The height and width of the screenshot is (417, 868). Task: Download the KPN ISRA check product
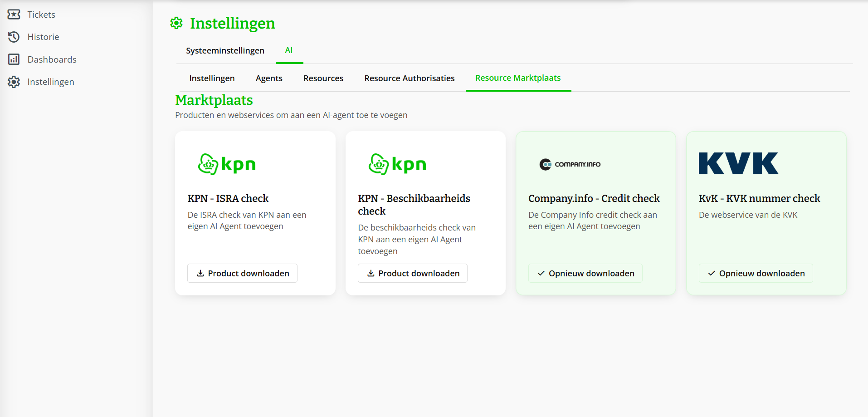click(243, 273)
